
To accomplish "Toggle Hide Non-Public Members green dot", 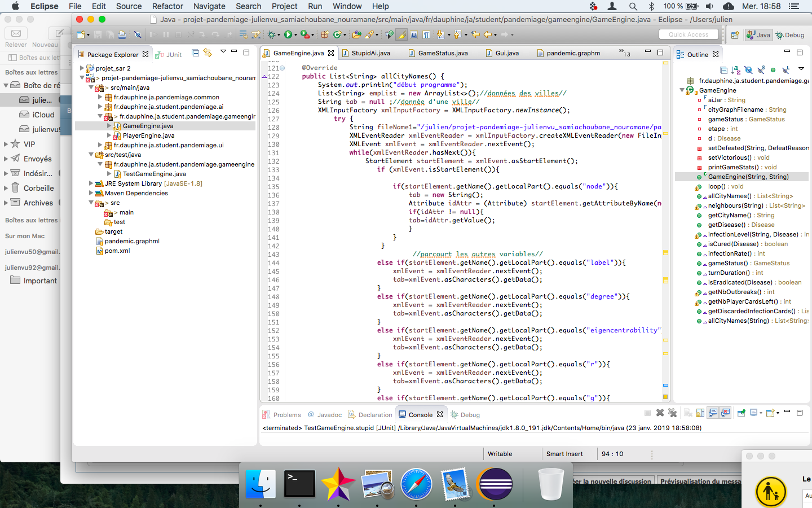I will click(x=773, y=70).
